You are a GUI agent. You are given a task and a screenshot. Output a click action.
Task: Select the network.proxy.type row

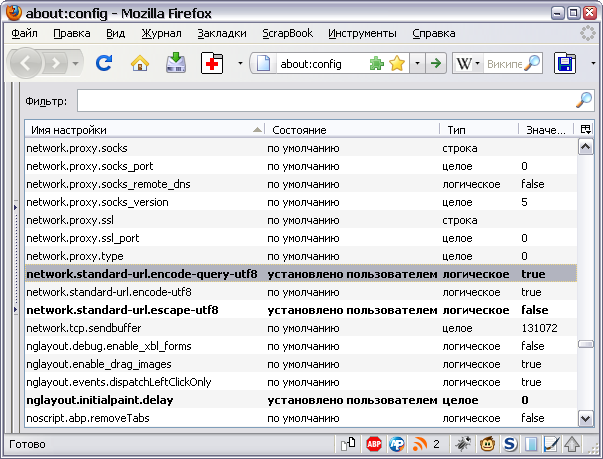[x=301, y=256]
